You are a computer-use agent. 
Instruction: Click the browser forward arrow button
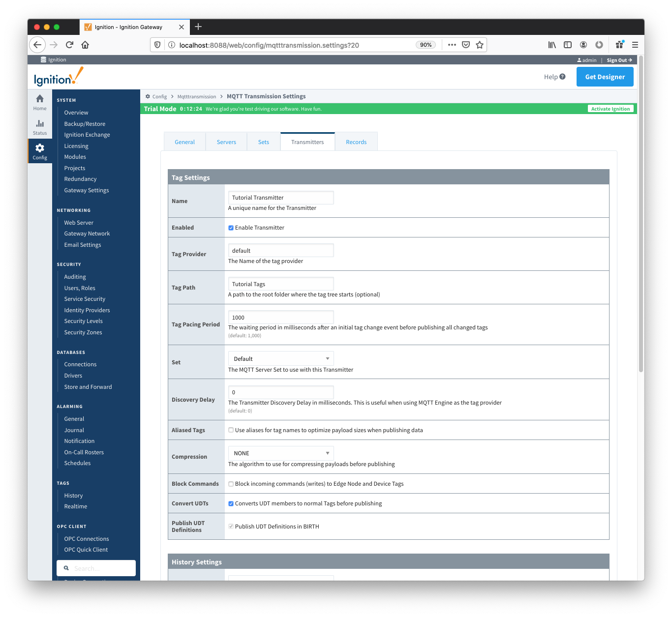[54, 45]
